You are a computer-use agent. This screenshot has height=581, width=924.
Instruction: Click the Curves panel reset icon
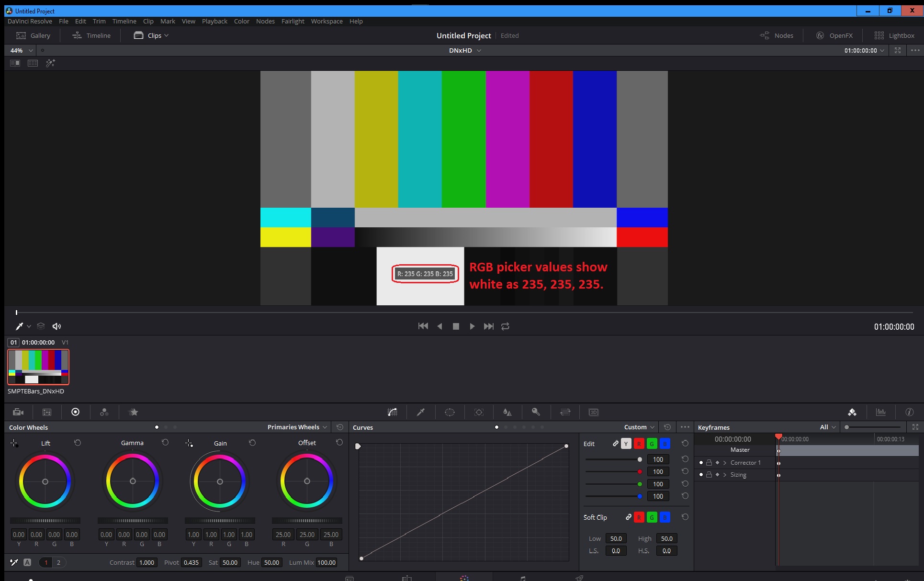[x=667, y=427]
